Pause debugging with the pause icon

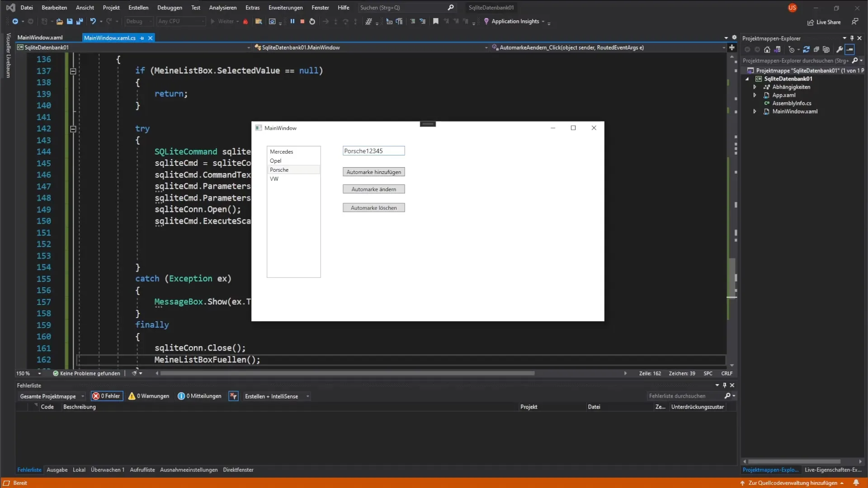292,21
